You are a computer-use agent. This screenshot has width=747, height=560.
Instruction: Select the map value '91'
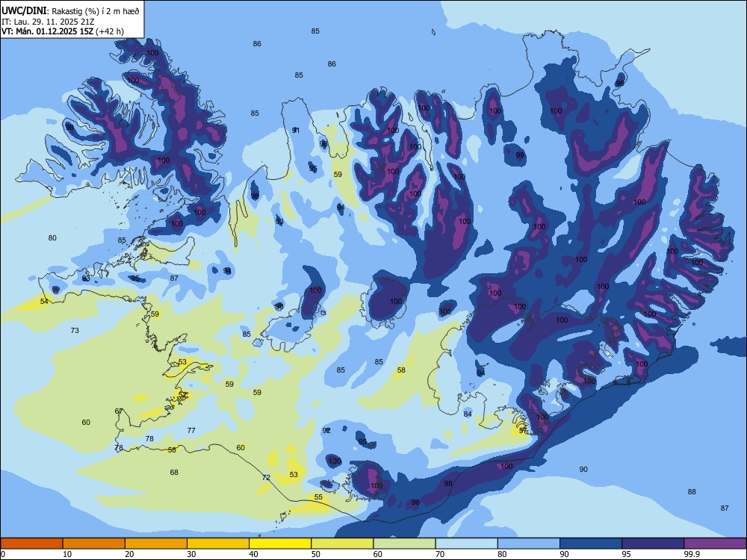pos(296,131)
